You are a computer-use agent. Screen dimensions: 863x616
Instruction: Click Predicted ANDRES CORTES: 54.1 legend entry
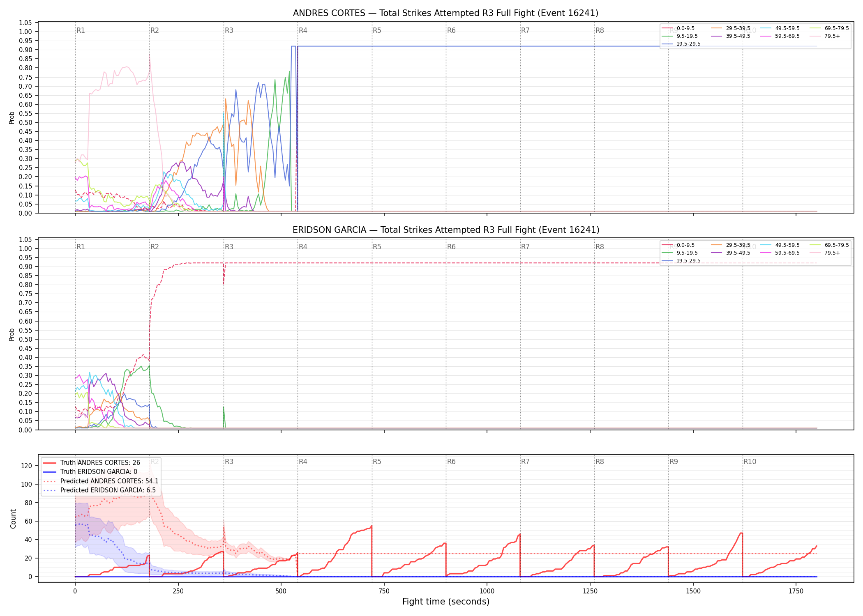click(101, 481)
